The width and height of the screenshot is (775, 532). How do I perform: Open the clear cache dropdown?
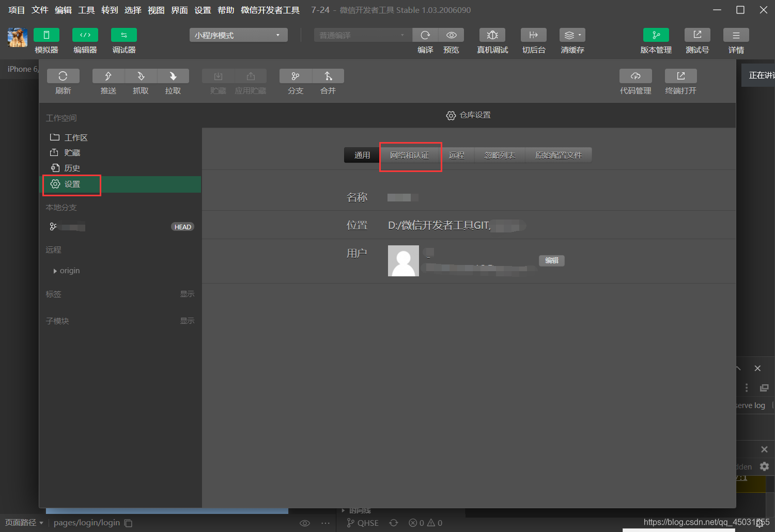pos(572,35)
